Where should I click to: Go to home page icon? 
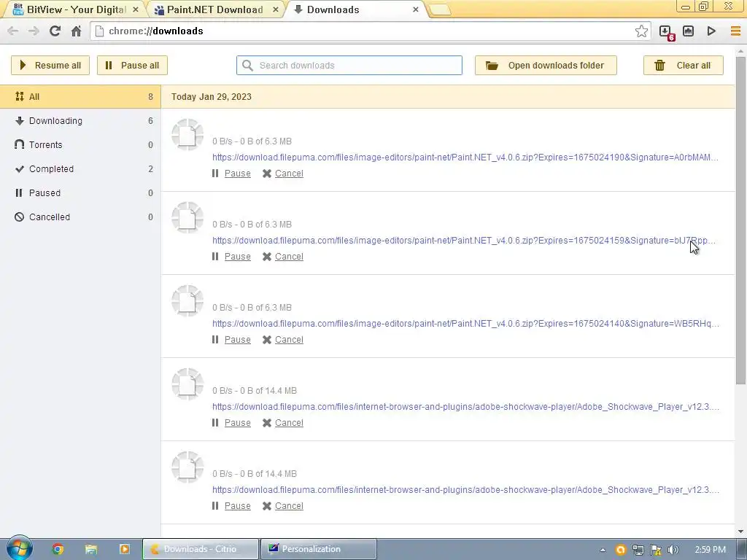pyautogui.click(x=76, y=31)
